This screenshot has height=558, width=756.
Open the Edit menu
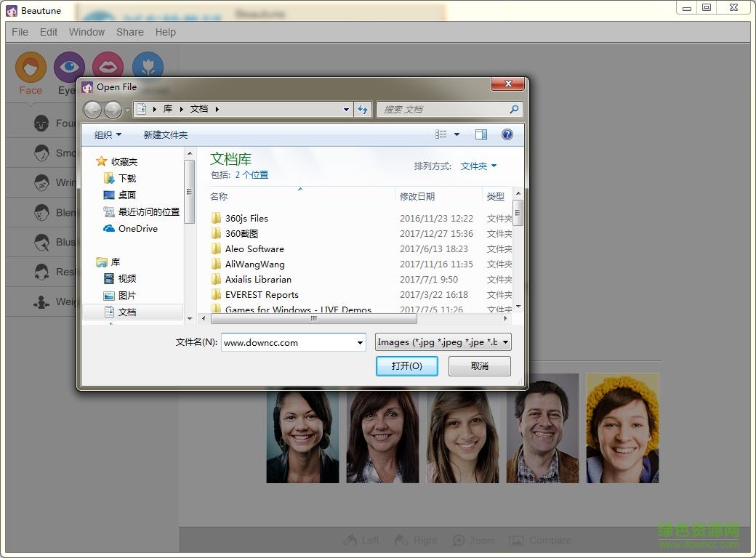pyautogui.click(x=49, y=32)
